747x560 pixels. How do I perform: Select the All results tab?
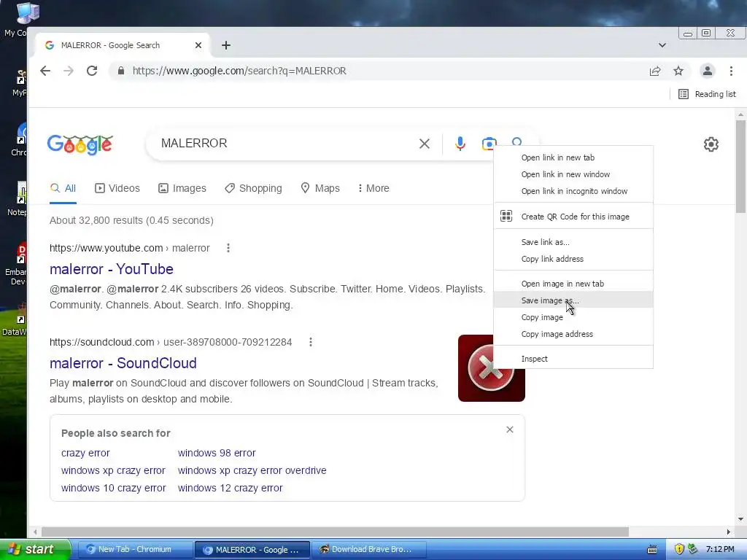tap(63, 189)
